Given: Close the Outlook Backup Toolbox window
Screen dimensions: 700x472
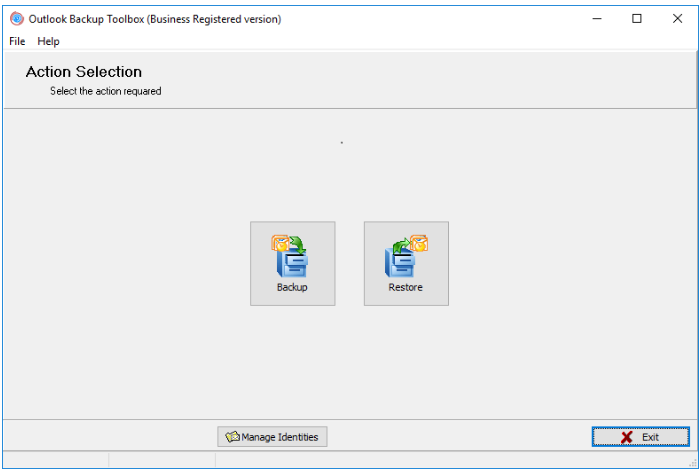Looking at the screenshot, I should (x=677, y=19).
